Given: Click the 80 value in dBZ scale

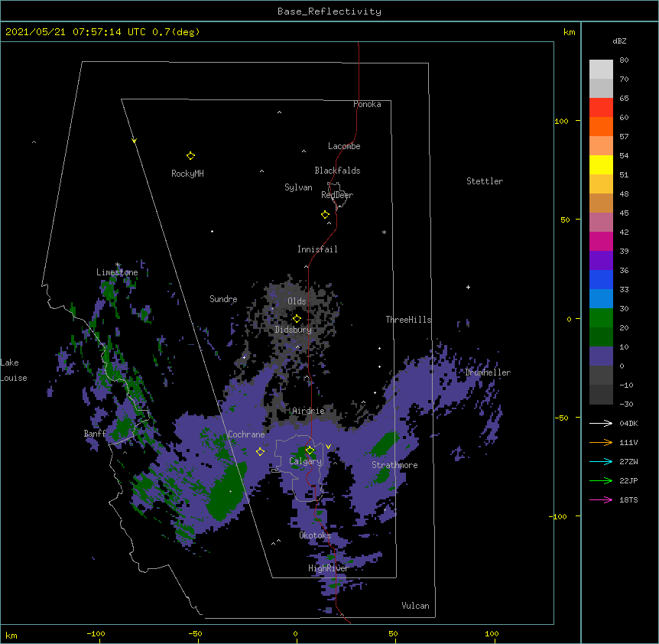Looking at the screenshot, I should point(624,60).
